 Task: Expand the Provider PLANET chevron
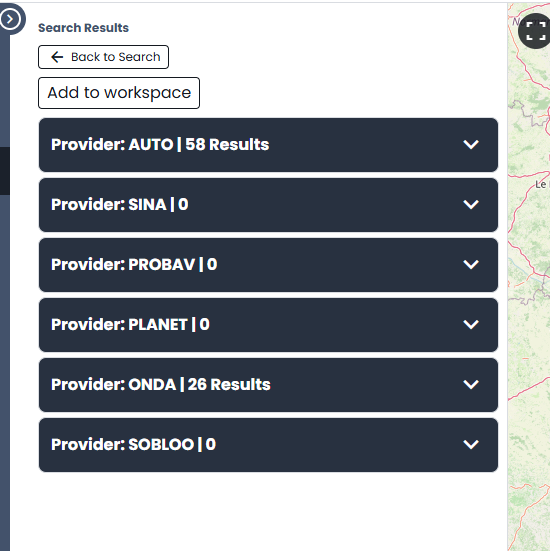pos(471,324)
